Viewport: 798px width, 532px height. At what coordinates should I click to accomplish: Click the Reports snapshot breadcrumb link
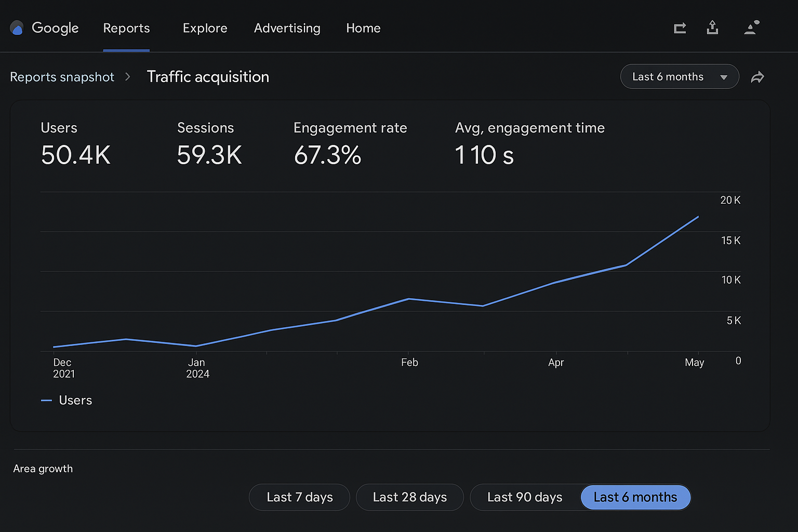62,77
